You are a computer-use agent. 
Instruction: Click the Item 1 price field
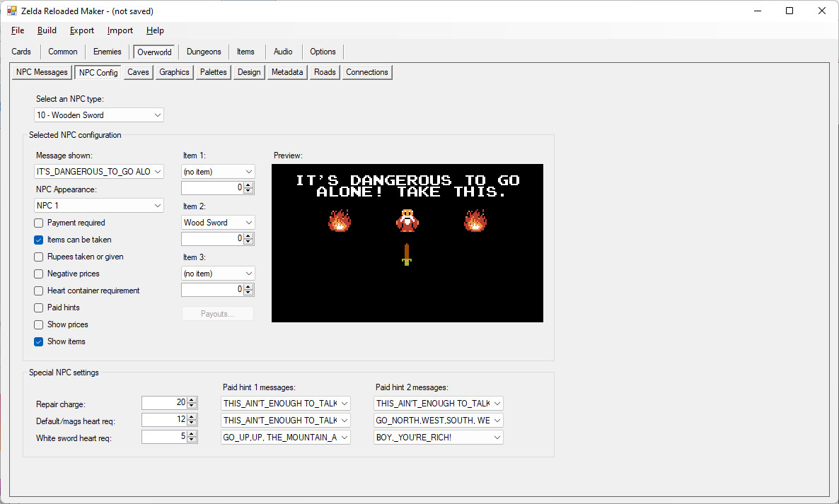coord(212,187)
